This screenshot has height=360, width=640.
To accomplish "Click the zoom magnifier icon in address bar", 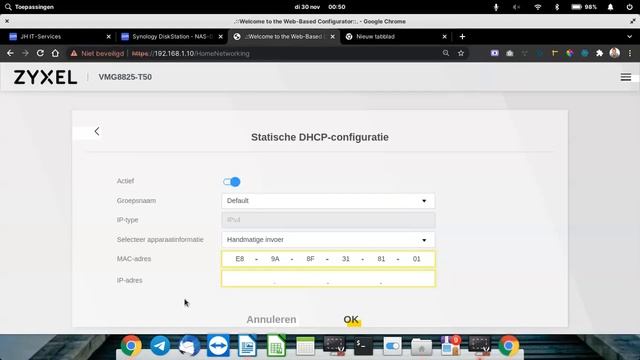I will (x=446, y=53).
